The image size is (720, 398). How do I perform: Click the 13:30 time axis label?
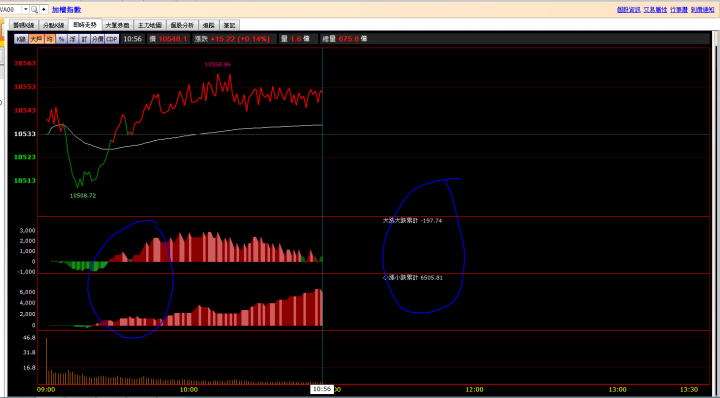pos(689,390)
